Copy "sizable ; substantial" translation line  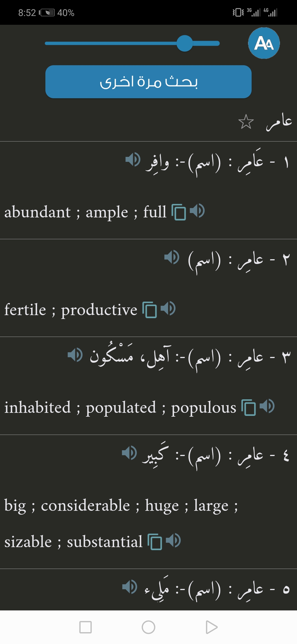(155, 542)
